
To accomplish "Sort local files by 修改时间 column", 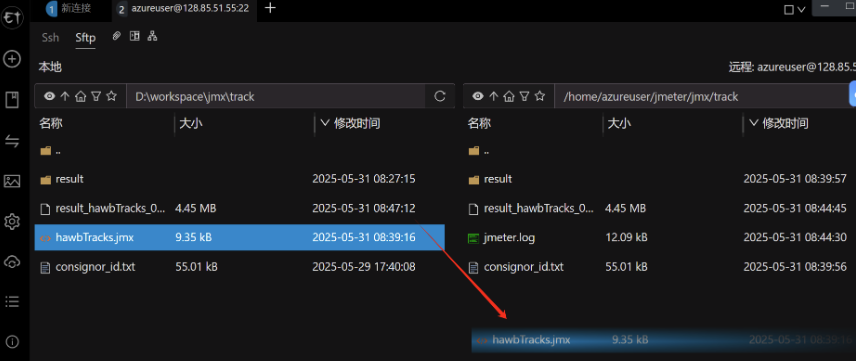I will (x=358, y=123).
